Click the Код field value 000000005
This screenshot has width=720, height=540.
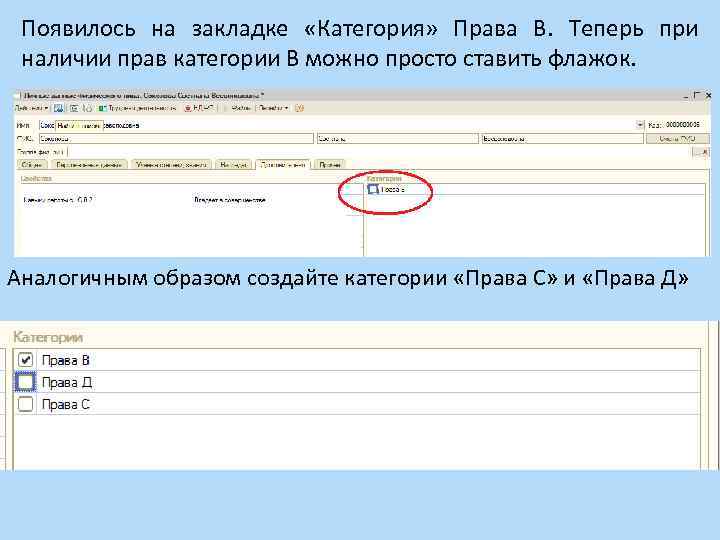click(x=683, y=125)
